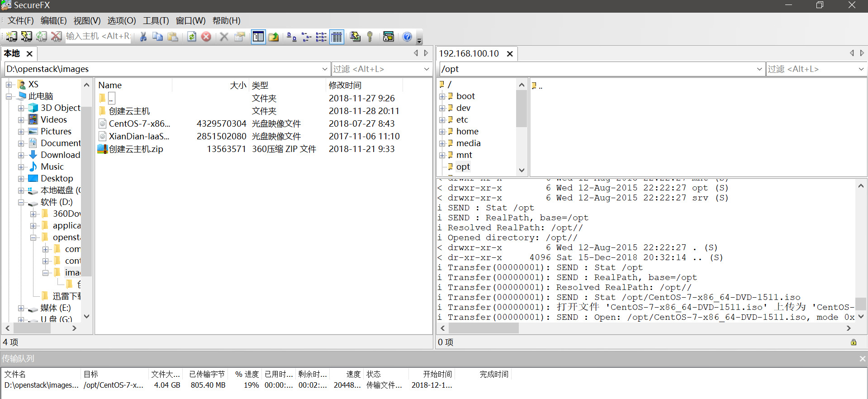The image size is (868, 399).
Task: Collapse the 此电脑 tree node
Action: click(x=9, y=96)
